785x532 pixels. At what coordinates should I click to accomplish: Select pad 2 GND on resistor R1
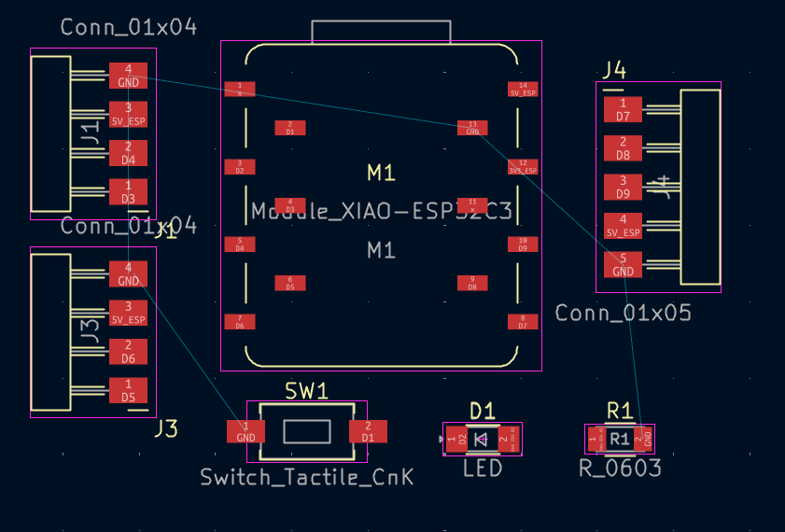[x=644, y=440]
